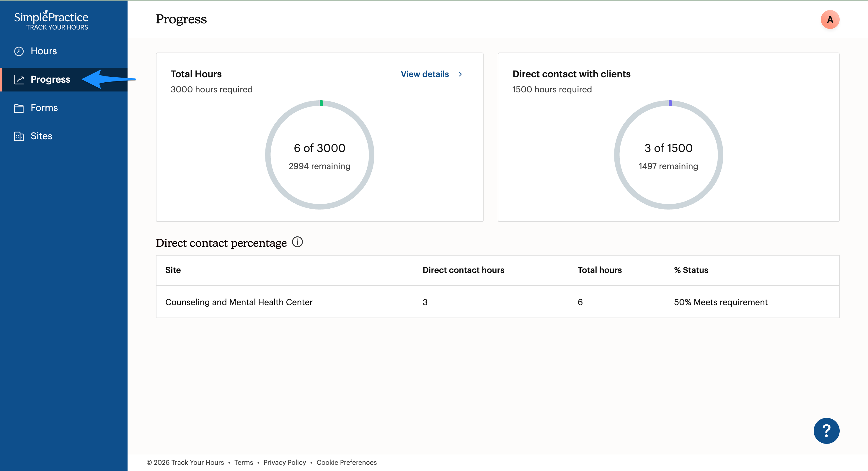The height and width of the screenshot is (471, 868).
Task: Click the Progress page title
Action: pos(181,19)
